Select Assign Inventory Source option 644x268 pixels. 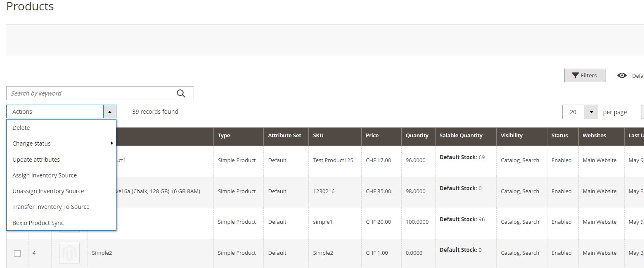click(x=45, y=175)
